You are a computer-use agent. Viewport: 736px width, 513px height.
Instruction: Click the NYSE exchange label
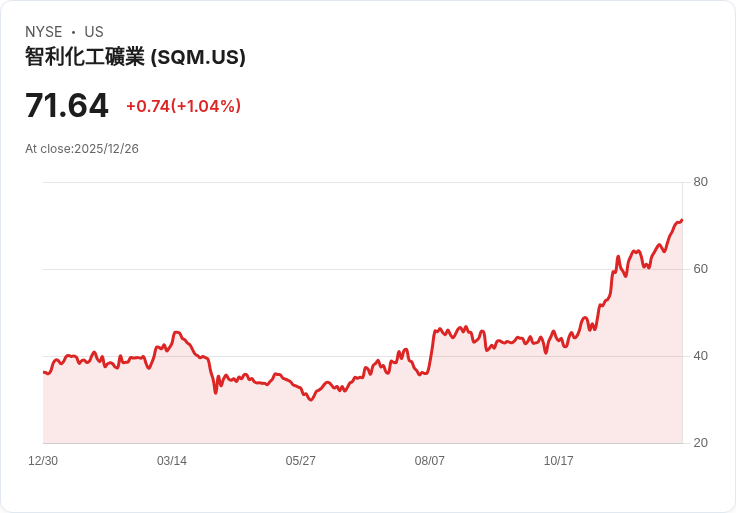click(44, 32)
